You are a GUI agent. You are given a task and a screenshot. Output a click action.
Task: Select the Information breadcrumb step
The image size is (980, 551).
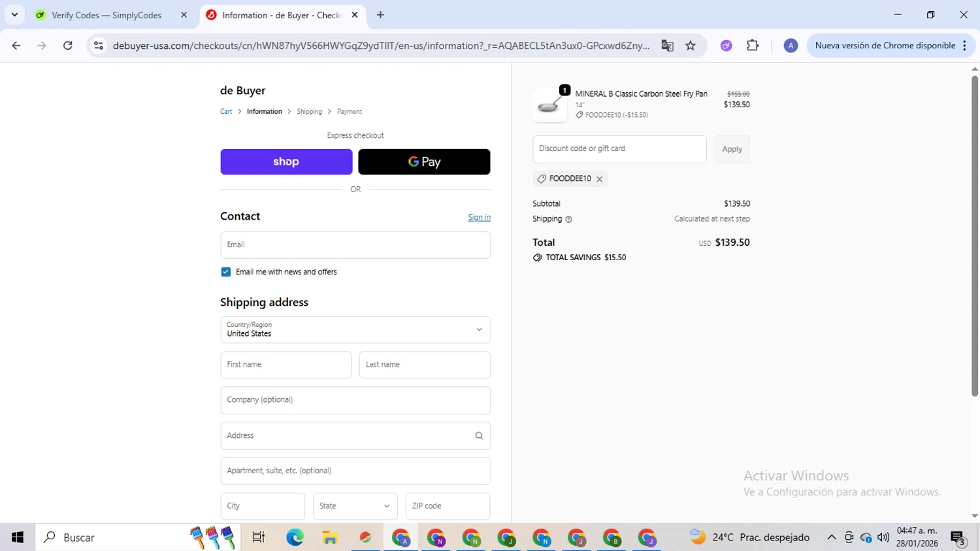pos(264,112)
